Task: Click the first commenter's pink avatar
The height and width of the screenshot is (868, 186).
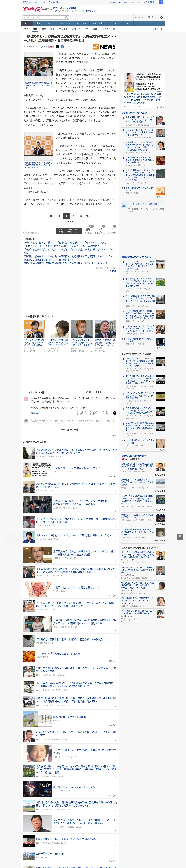Action: point(26,399)
